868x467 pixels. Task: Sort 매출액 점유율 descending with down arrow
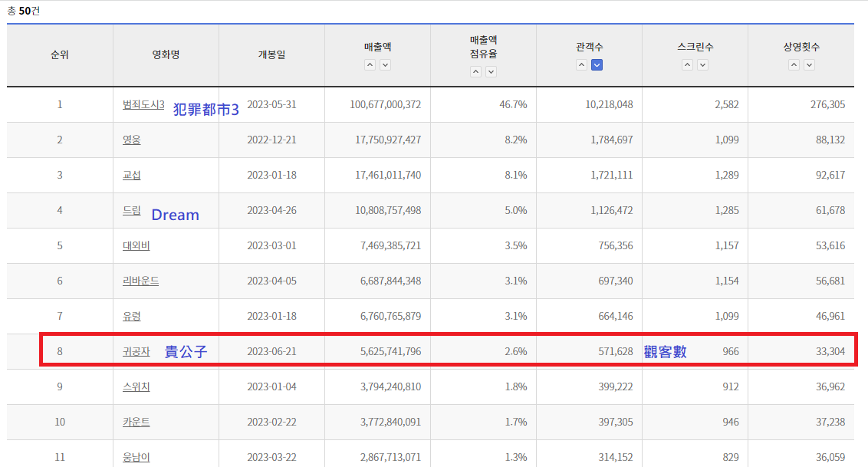point(491,71)
